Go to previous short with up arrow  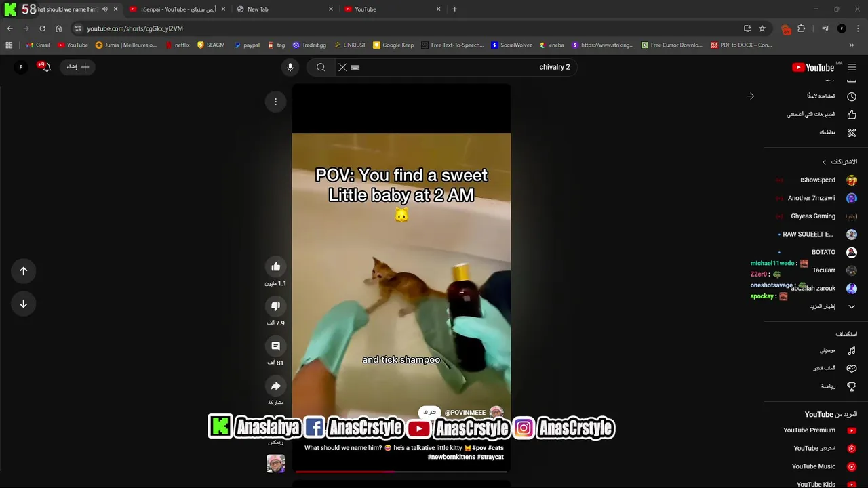pos(23,271)
